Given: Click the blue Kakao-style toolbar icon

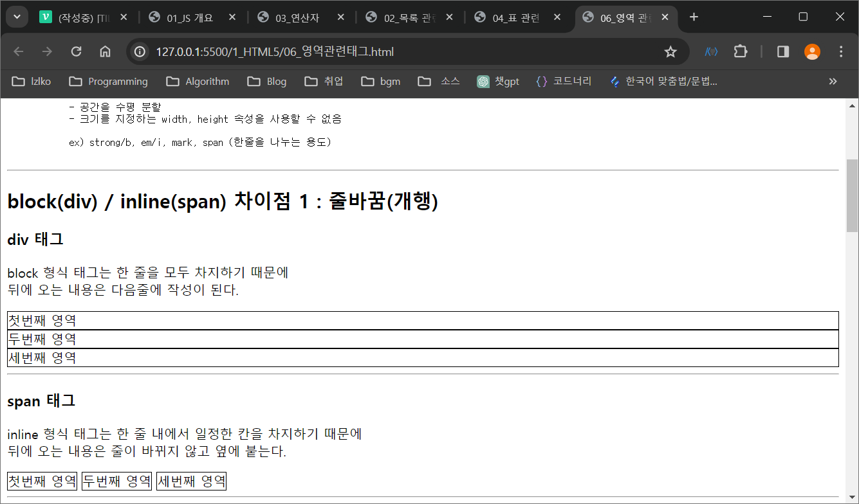Looking at the screenshot, I should click(x=712, y=51).
